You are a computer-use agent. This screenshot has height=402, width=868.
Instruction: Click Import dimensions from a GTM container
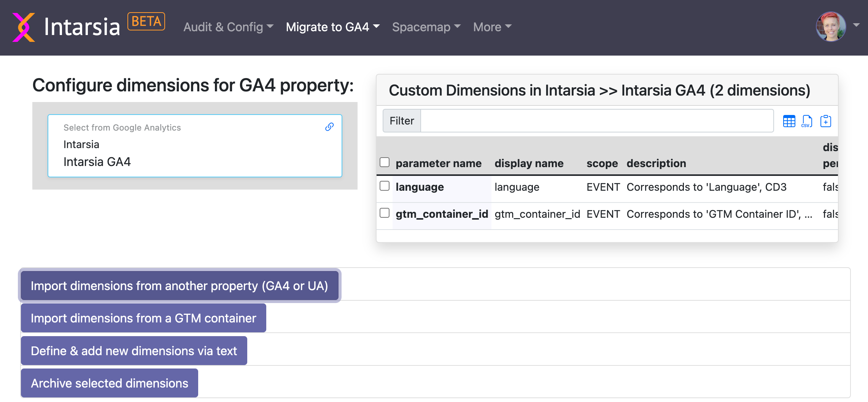(x=143, y=318)
